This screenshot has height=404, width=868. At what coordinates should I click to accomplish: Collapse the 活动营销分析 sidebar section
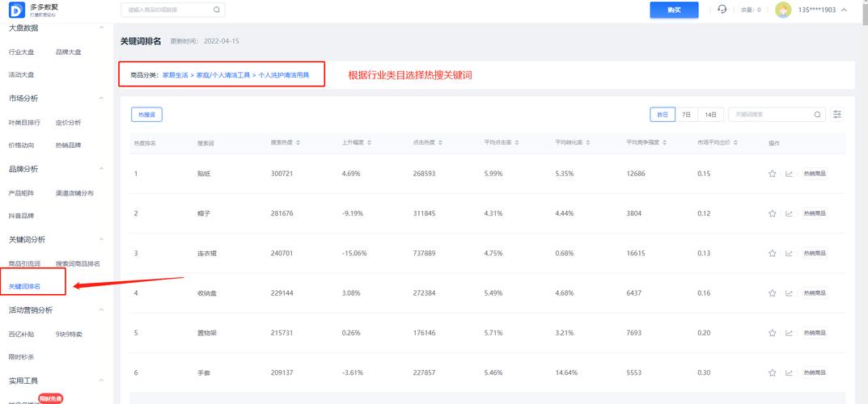click(101, 310)
